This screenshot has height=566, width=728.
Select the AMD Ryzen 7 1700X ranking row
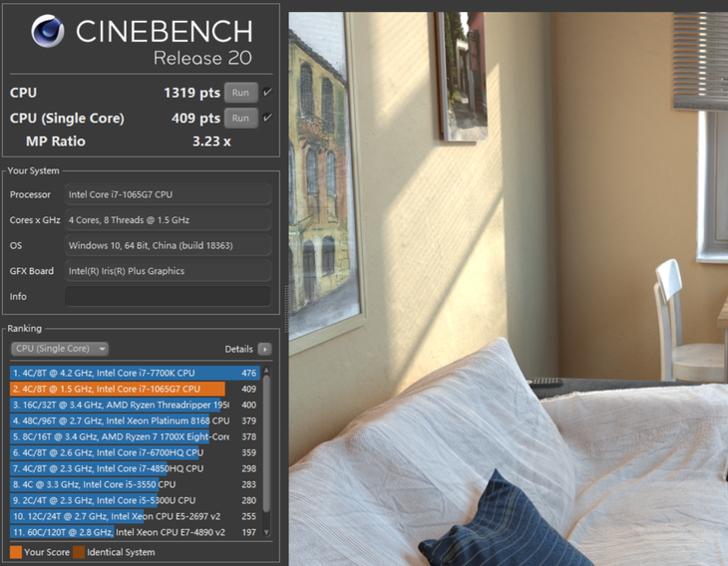pos(120,436)
